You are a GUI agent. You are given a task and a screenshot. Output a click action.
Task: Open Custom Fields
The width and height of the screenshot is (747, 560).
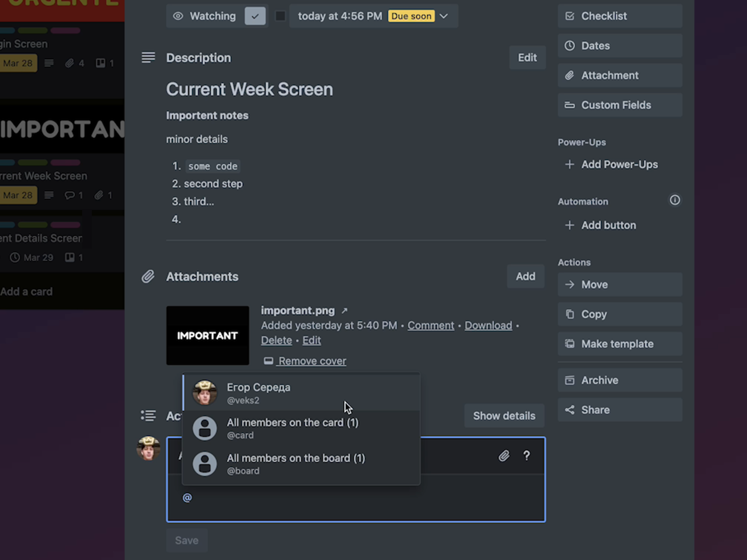tap(620, 105)
